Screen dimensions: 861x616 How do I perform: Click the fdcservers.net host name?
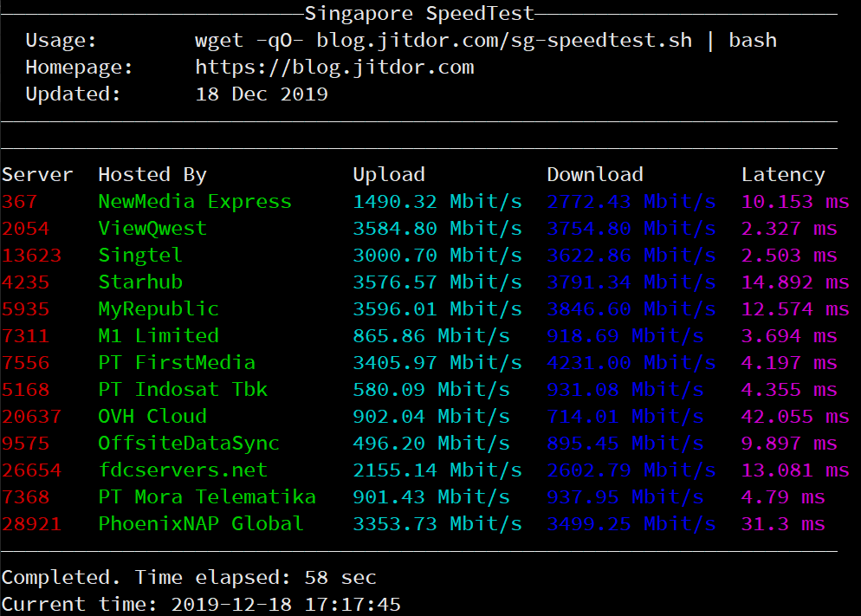click(x=183, y=470)
